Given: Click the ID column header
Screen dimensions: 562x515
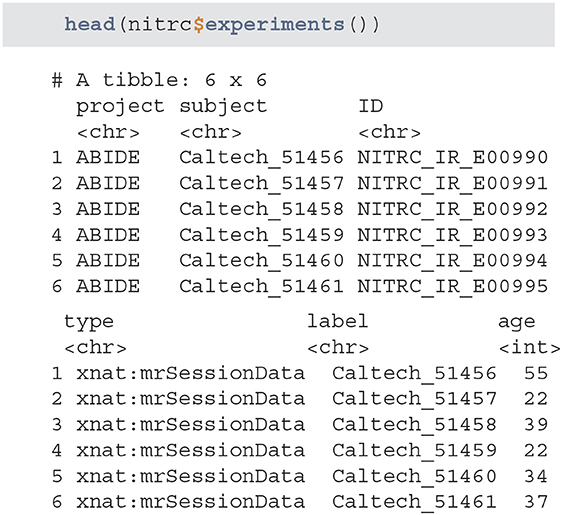Looking at the screenshot, I should tap(371, 106).
